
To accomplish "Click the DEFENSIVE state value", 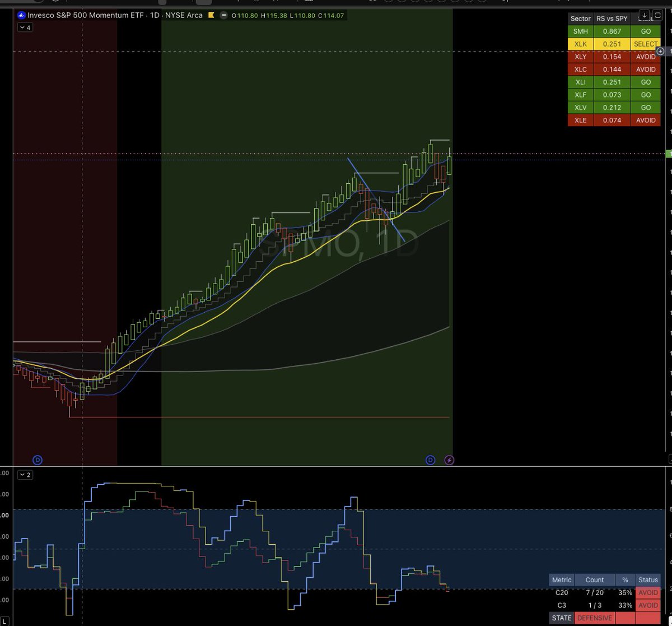I will (x=595, y=618).
